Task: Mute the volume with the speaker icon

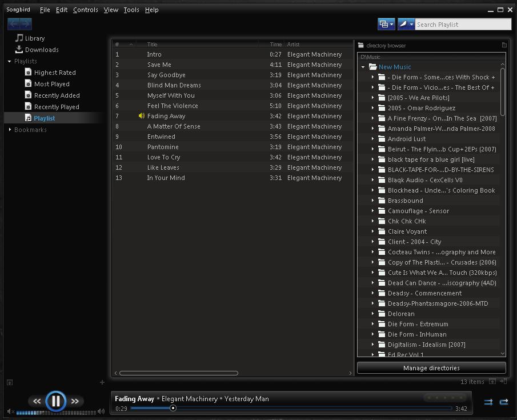Action: [10, 411]
